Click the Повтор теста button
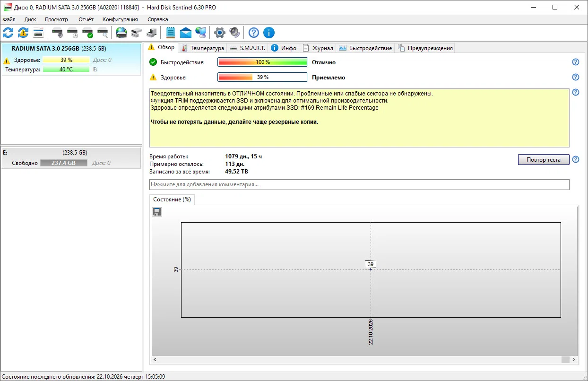This screenshot has width=588, height=381. tap(544, 159)
